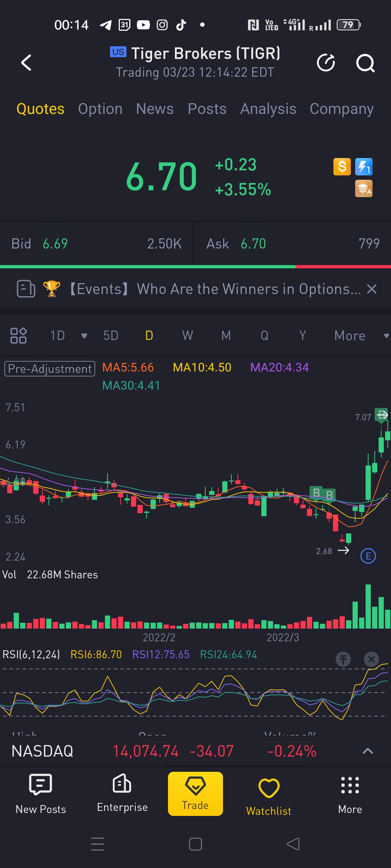Image resolution: width=391 pixels, height=868 pixels.
Task: Switch to the Option tab
Action: 100,109
